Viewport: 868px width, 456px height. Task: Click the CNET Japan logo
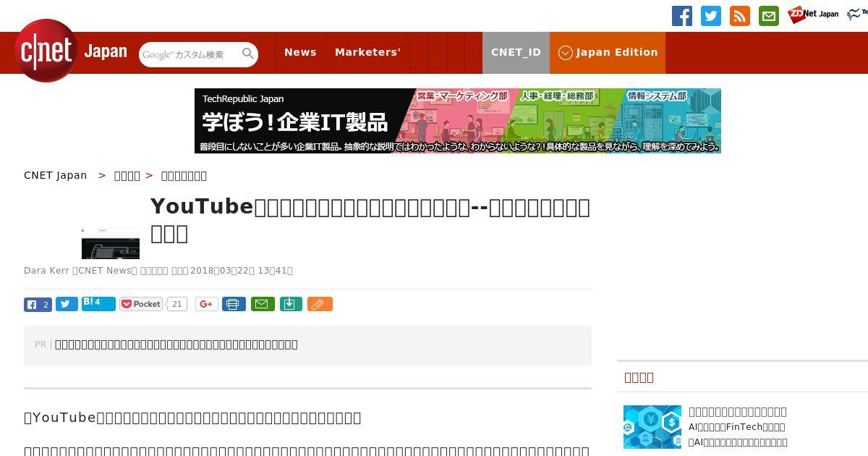71,51
